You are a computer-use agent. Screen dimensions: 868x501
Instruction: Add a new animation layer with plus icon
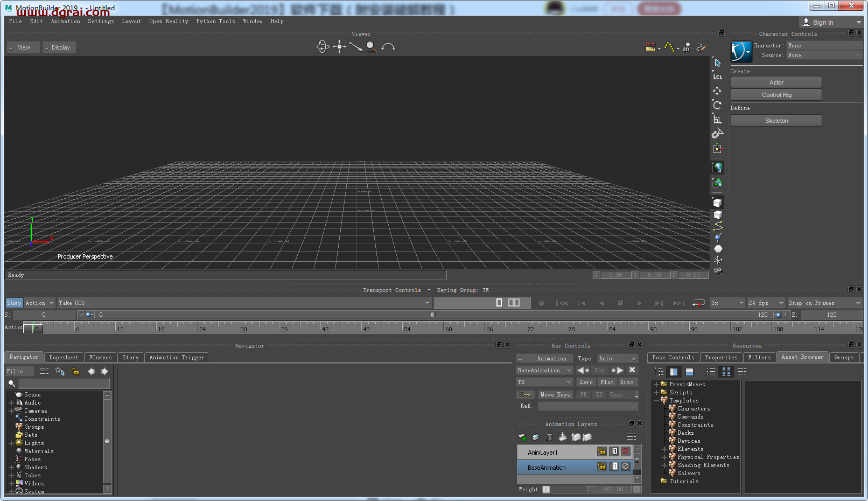pyautogui.click(x=522, y=437)
